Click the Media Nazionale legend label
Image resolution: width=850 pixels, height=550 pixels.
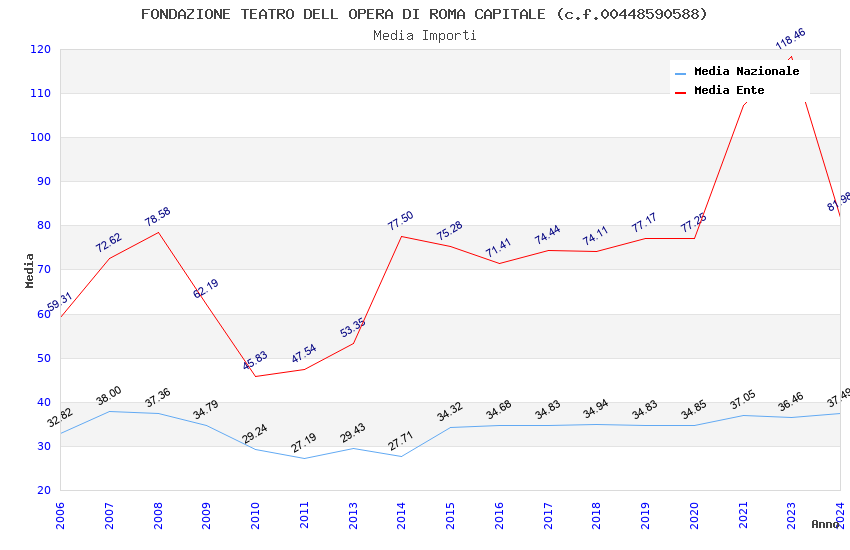click(746, 71)
